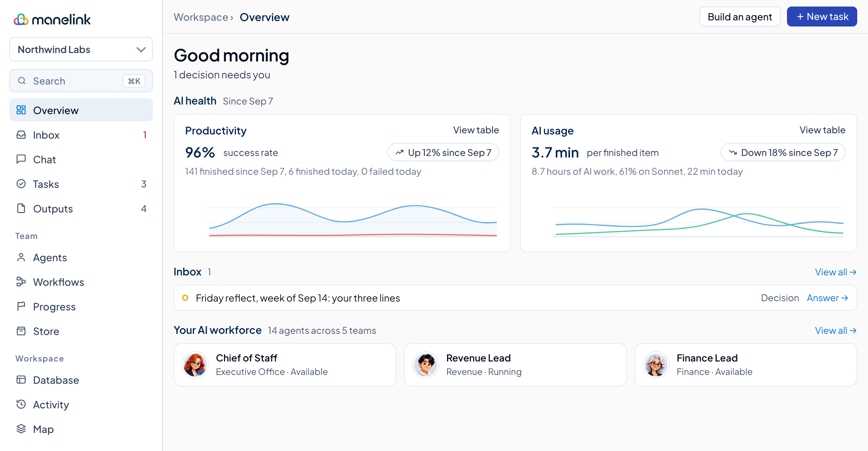The width and height of the screenshot is (868, 451).
Task: Go to Inbox in the sidebar
Action: click(x=81, y=135)
